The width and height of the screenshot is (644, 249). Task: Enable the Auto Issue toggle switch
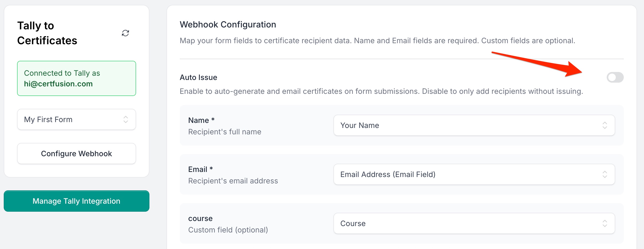coord(615,77)
